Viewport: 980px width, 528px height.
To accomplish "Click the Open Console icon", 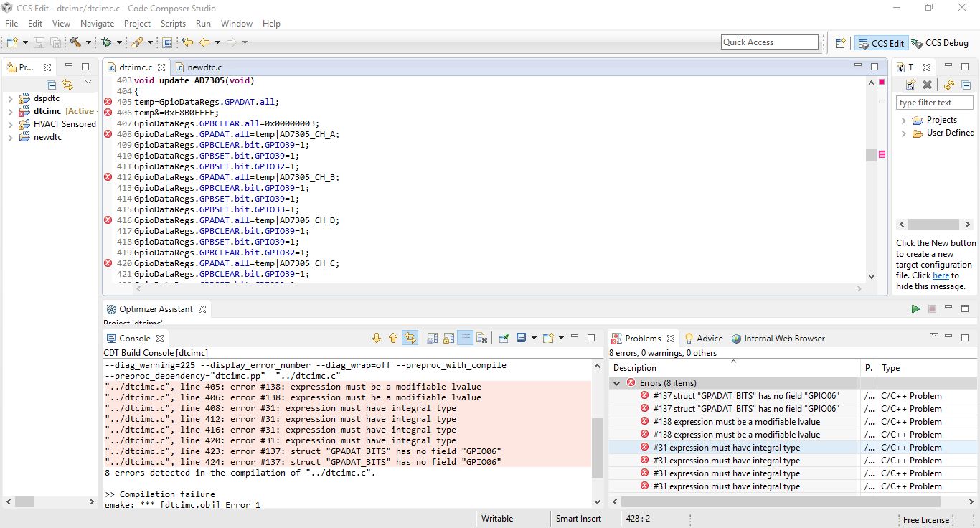I will tap(548, 338).
